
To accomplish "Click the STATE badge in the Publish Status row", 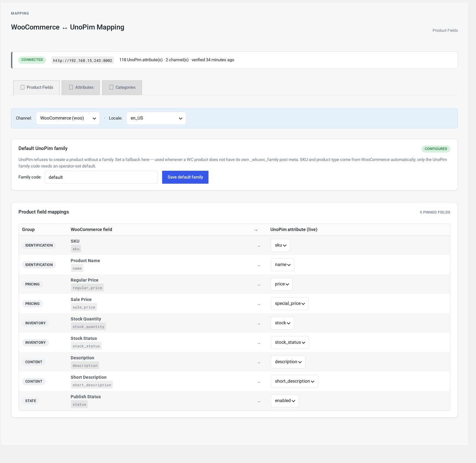I will coord(31,401).
